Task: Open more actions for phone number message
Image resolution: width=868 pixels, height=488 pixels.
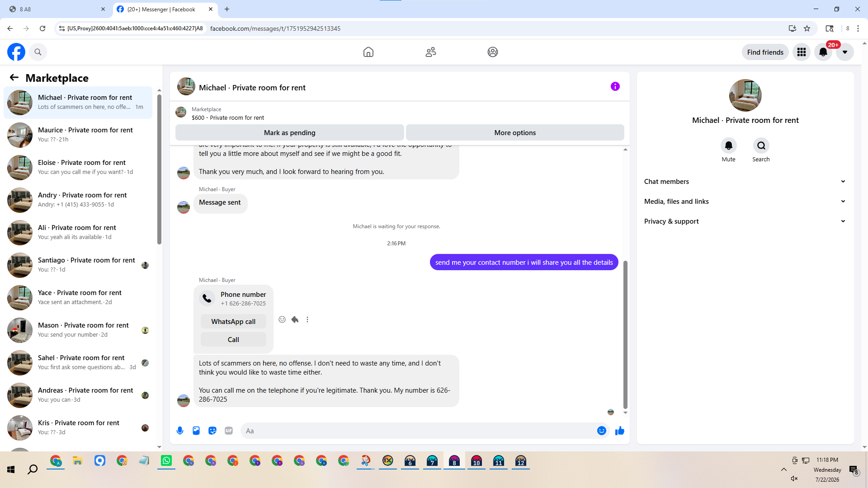Action: pos(307,319)
